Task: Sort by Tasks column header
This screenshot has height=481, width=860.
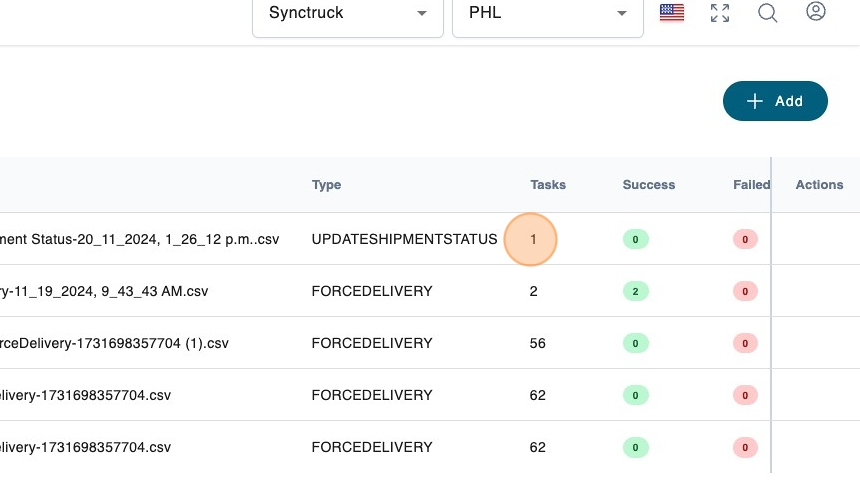Action: point(548,185)
